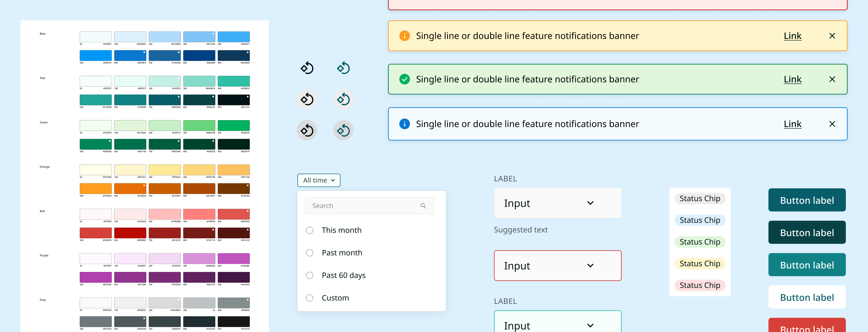Viewport: 868px width, 332px height.
Task: Click the magnifier icon in Search field
Action: coord(423,206)
